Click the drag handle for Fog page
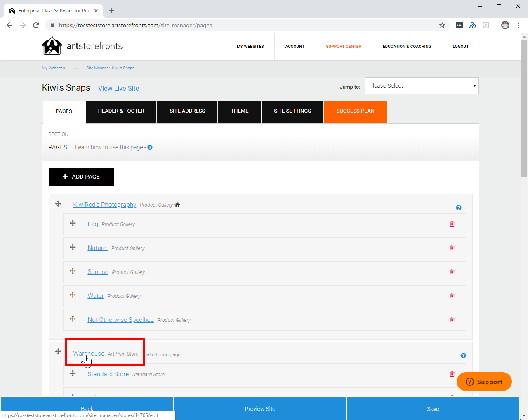This screenshot has width=528, height=420. pyautogui.click(x=73, y=223)
